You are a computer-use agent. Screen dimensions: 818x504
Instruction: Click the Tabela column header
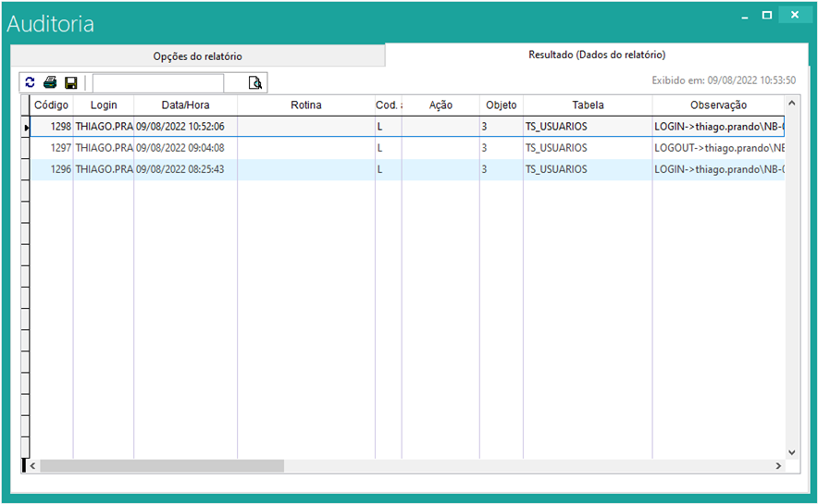click(x=587, y=105)
